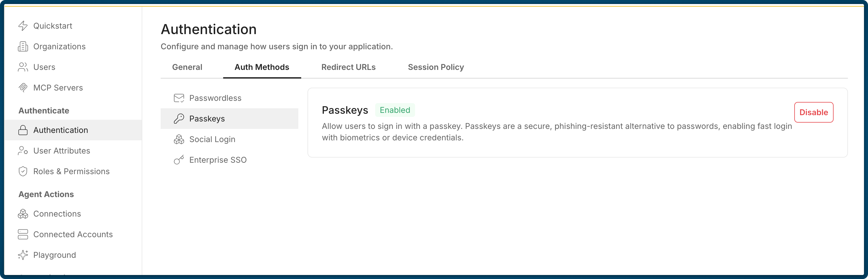
Task: Select the Authentication lock icon
Action: pyautogui.click(x=23, y=130)
